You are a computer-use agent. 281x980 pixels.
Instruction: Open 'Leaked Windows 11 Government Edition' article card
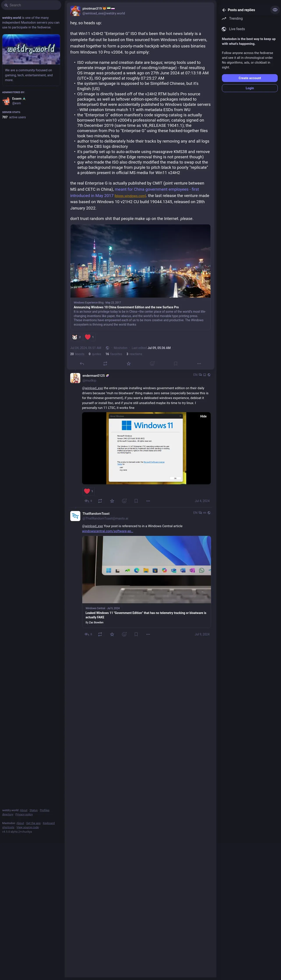point(146,615)
